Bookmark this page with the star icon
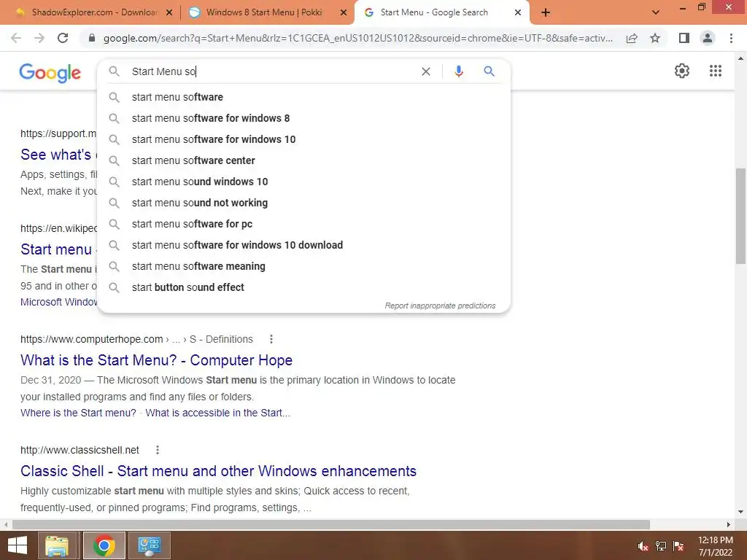This screenshot has height=560, width=747. coord(655,38)
